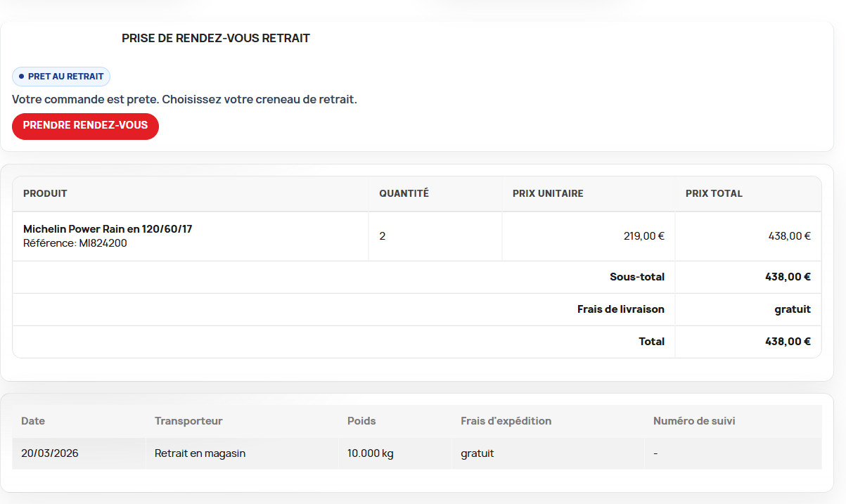This screenshot has height=504, width=846.
Task: Click the 10.000 kg weight cell
Action: pos(370,453)
